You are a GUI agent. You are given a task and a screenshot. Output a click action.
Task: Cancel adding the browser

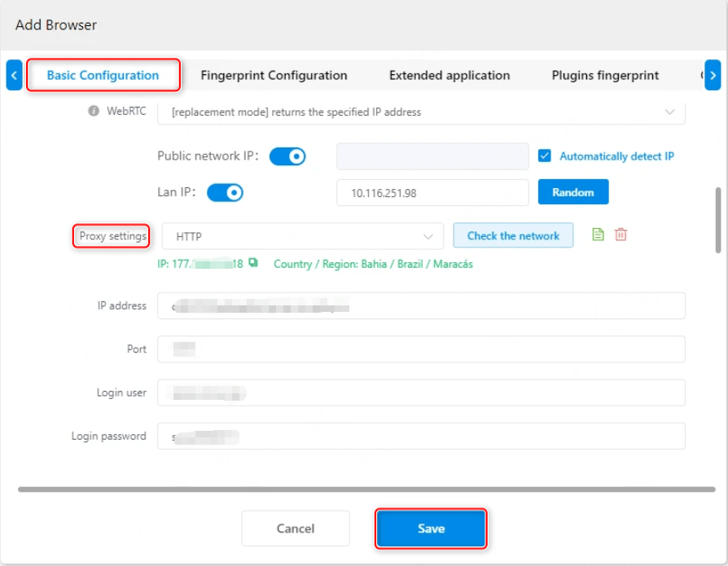295,529
